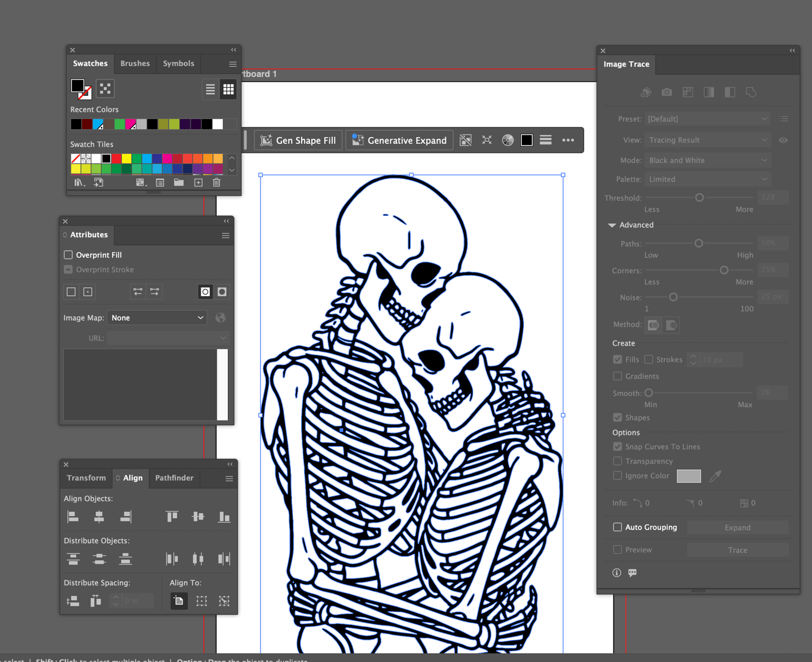Click Vertical Align Center icon
This screenshot has width=812, height=662.
[198, 517]
